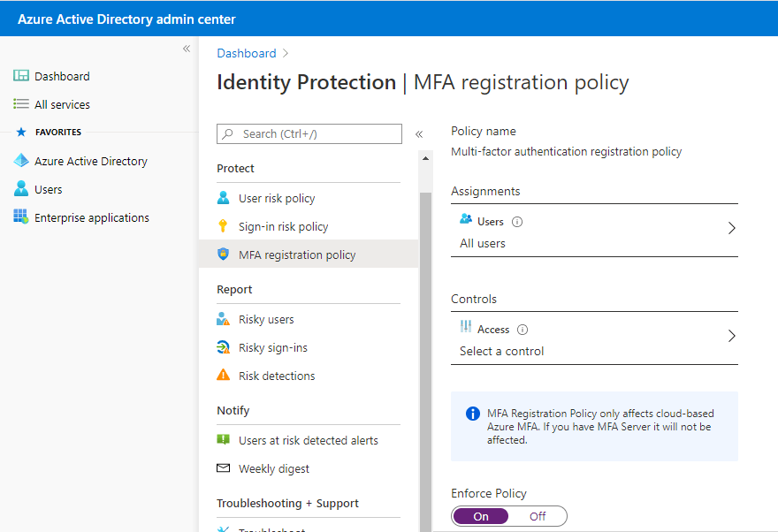778x532 pixels.
Task: Click the MFA Registration Policy notice text
Action: coord(600,426)
